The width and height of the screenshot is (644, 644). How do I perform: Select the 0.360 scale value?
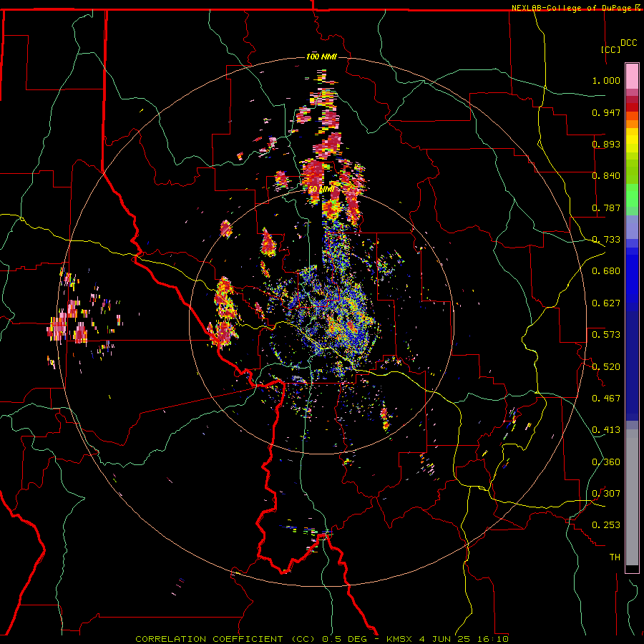(x=606, y=462)
